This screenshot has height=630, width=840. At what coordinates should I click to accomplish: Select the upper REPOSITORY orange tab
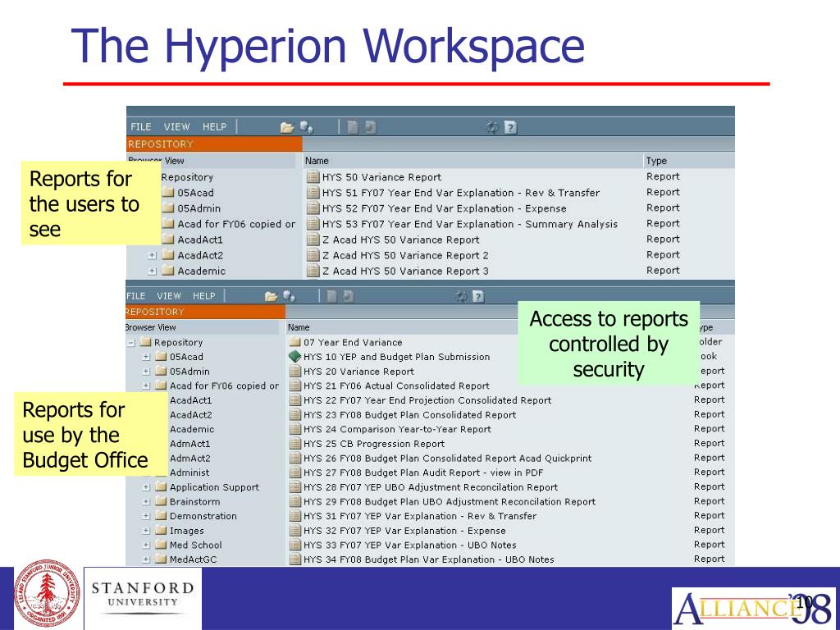[x=214, y=144]
